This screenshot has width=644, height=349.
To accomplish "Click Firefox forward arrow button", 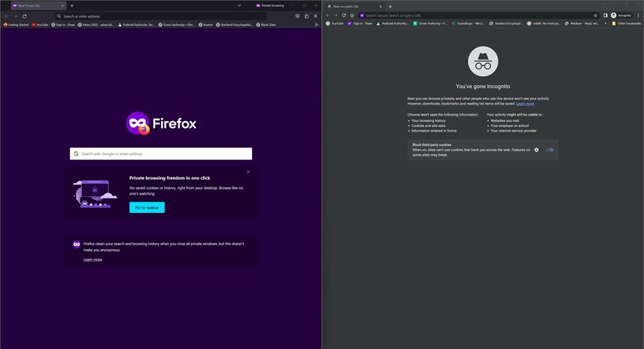I will coord(15,17).
